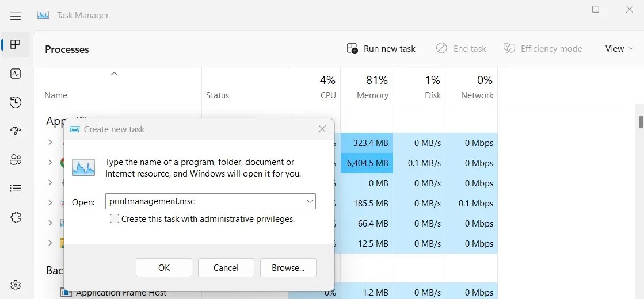Expand the app row showing 6,404.5 MB
Viewport: 644px width, 299px height.
[x=50, y=162]
